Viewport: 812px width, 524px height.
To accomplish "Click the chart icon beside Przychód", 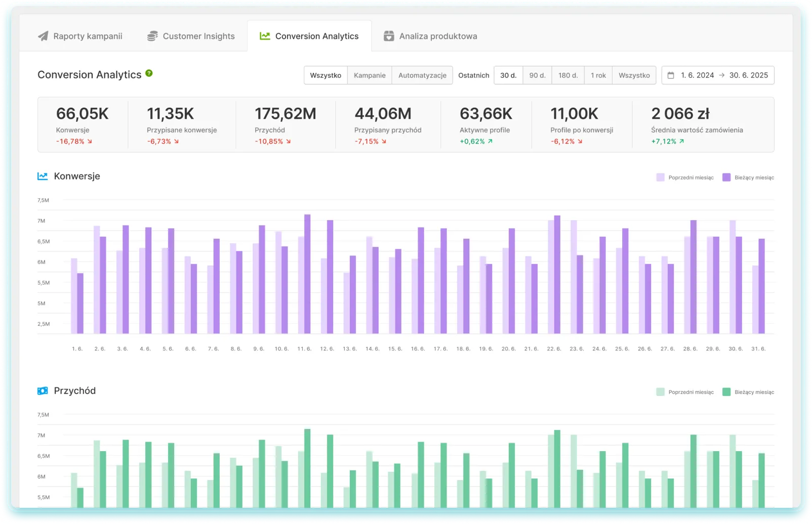I will click(x=43, y=390).
